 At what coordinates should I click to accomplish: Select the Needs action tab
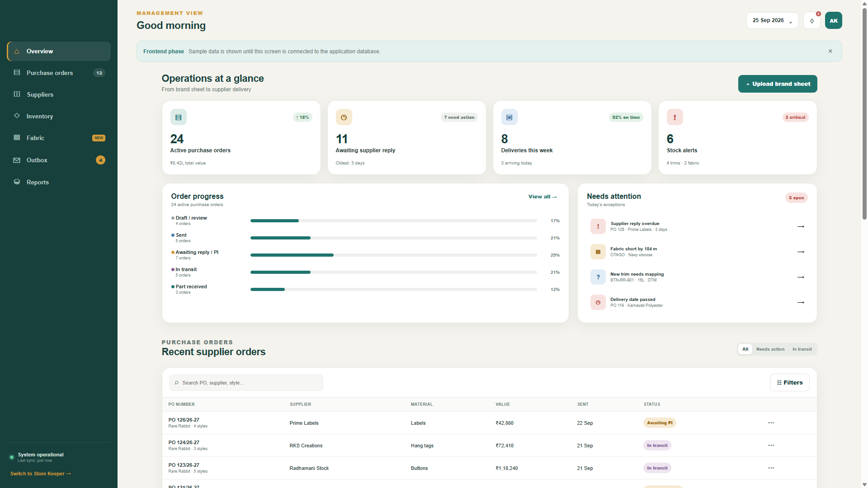(x=770, y=349)
